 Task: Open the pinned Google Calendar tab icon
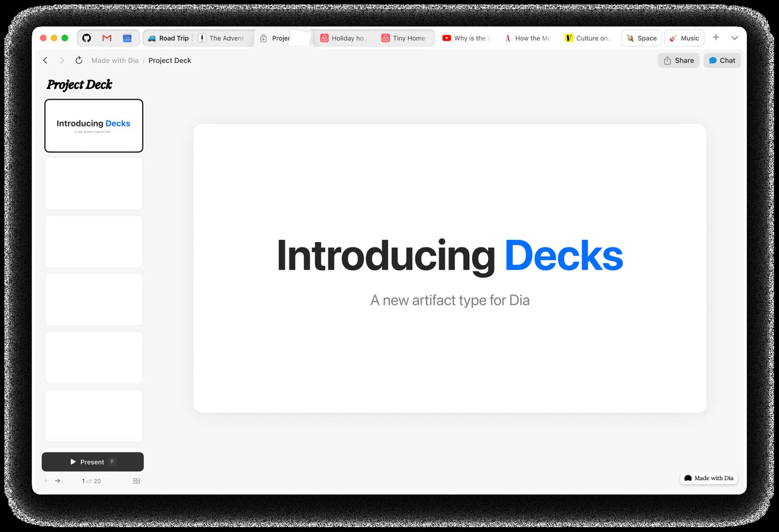pos(127,38)
